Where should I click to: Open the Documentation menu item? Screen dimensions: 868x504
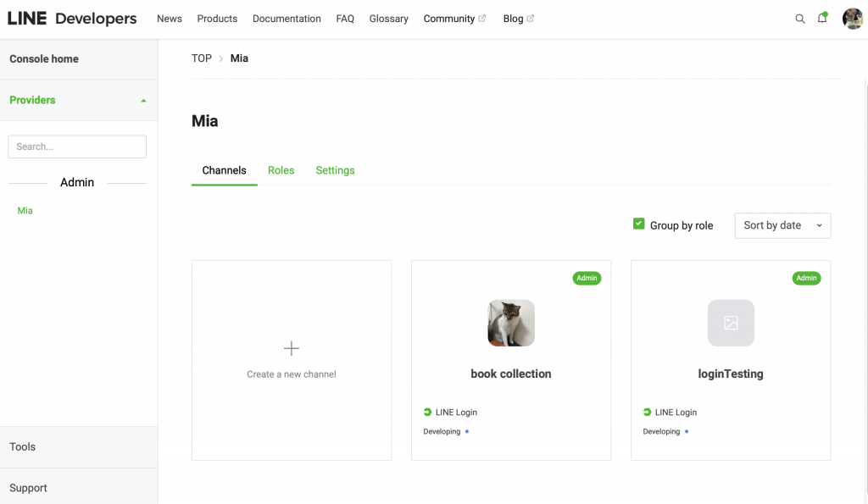coord(287,19)
